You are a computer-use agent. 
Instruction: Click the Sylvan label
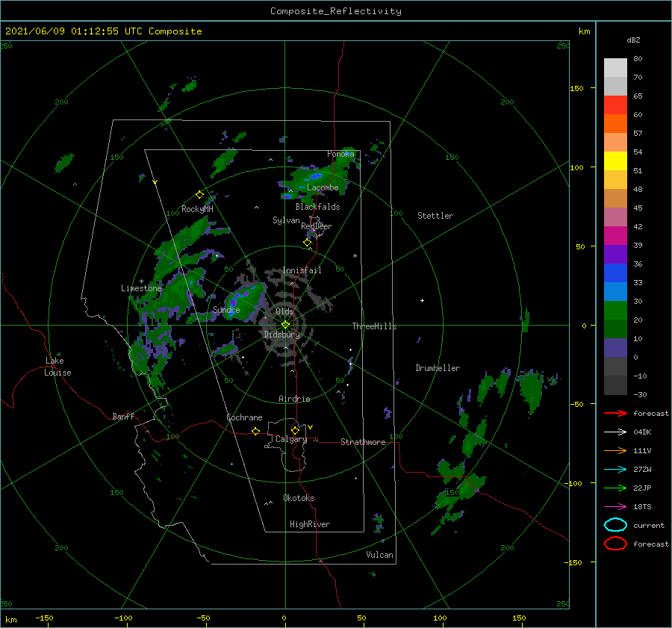pyautogui.click(x=286, y=220)
